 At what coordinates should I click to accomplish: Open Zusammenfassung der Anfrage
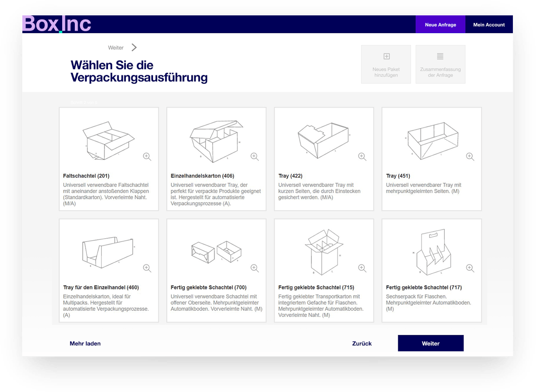click(440, 64)
